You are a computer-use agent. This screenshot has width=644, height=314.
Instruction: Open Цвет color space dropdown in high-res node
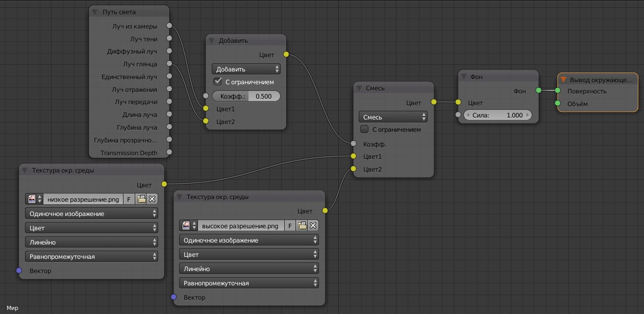249,254
